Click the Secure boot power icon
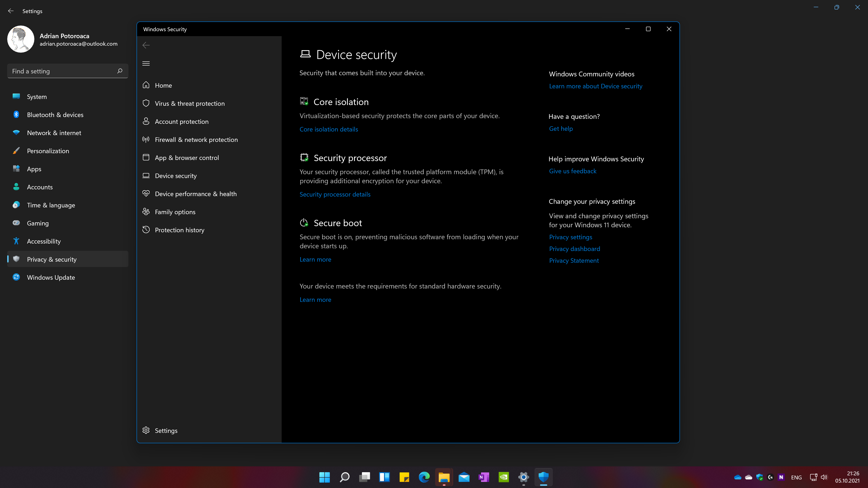 coord(304,223)
